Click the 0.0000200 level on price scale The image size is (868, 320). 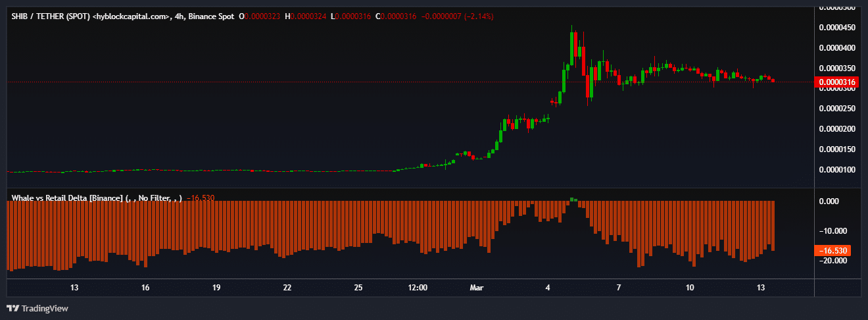pos(837,128)
